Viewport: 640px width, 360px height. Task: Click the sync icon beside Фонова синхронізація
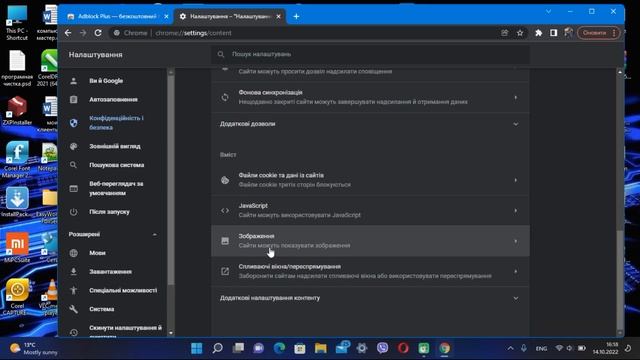(225, 97)
